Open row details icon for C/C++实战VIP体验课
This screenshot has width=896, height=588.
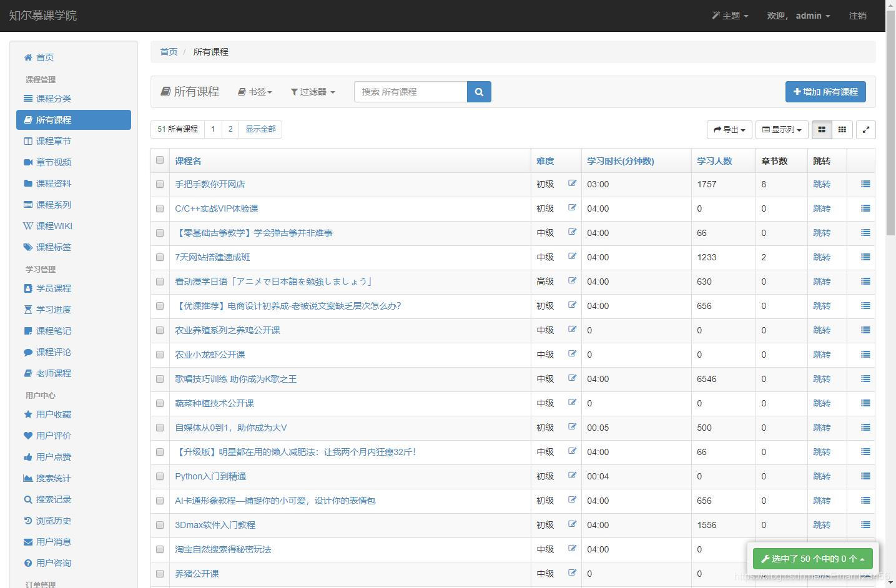865,208
